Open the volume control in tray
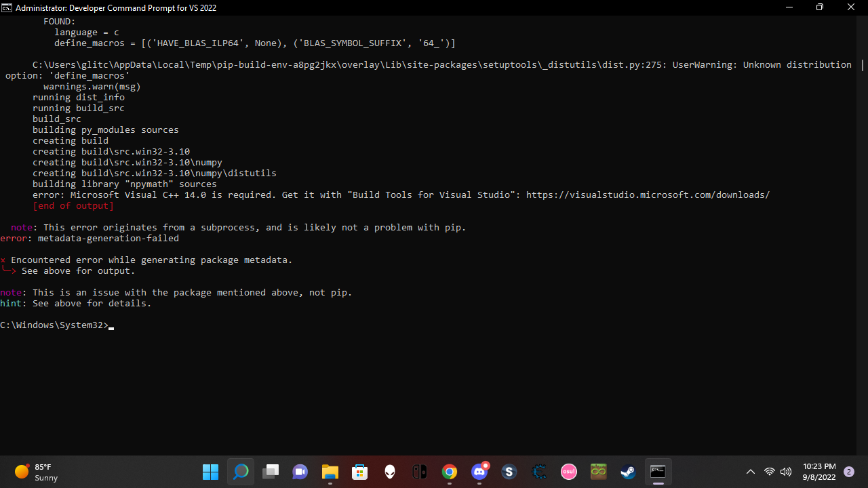868x488 pixels. 786,472
